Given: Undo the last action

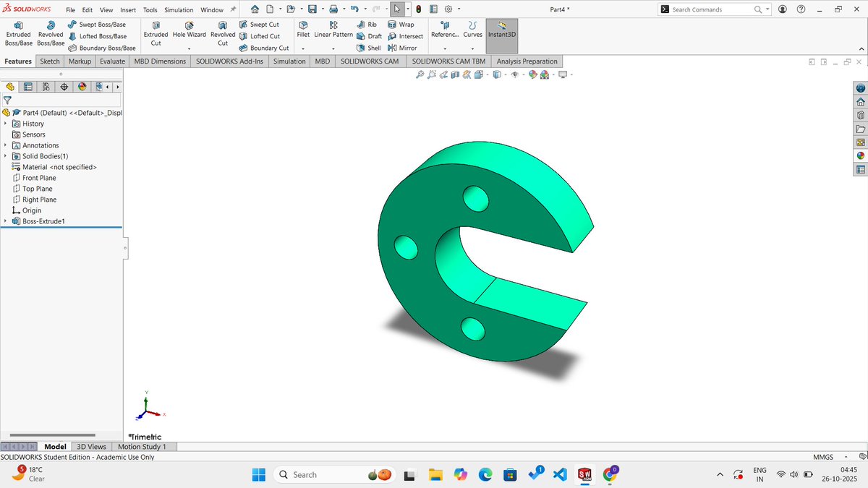Looking at the screenshot, I should 354,9.
